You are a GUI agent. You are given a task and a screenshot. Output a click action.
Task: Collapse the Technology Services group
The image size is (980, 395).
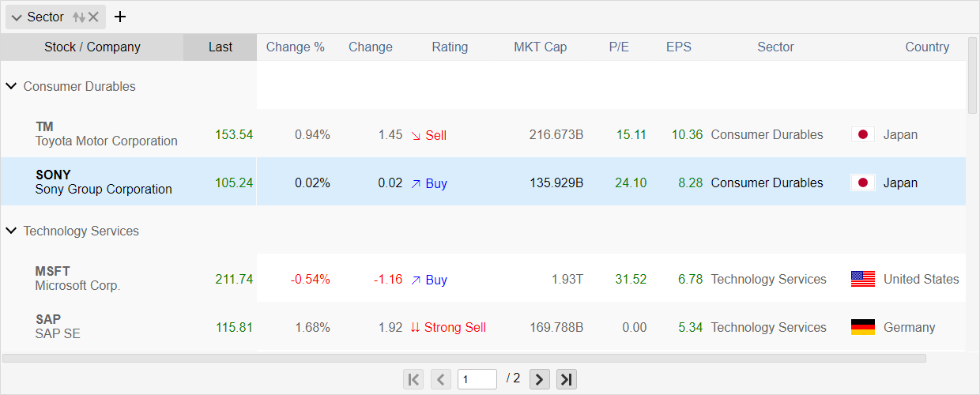click(x=11, y=231)
